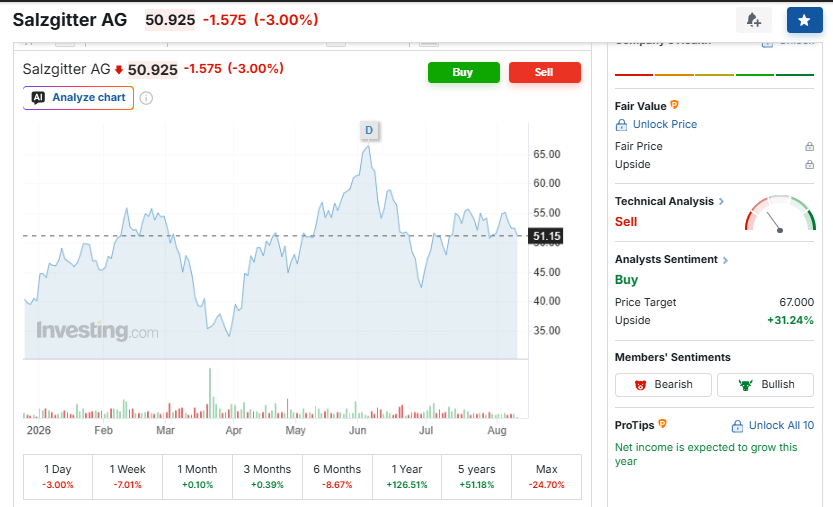The width and height of the screenshot is (833, 507).
Task: Click the green Buy button
Action: 464,72
